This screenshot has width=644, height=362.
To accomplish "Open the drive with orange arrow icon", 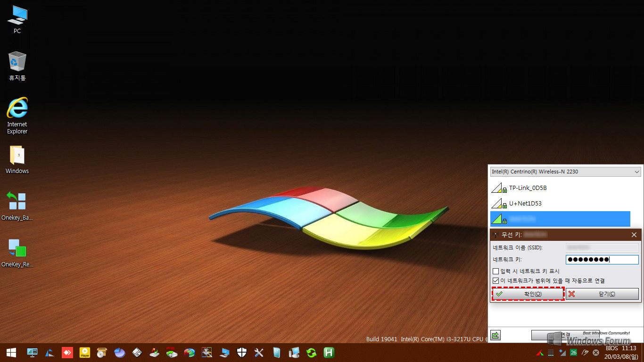I will click(155, 352).
